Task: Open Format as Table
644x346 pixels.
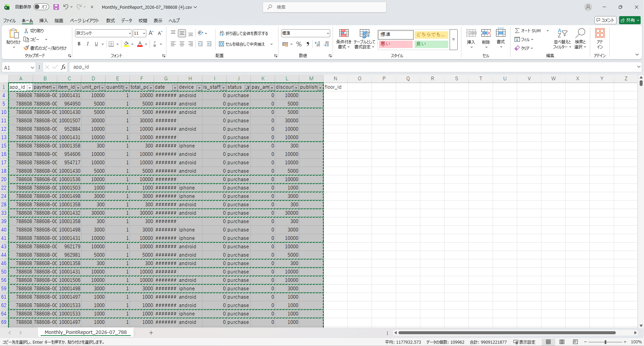Action: tap(365, 39)
